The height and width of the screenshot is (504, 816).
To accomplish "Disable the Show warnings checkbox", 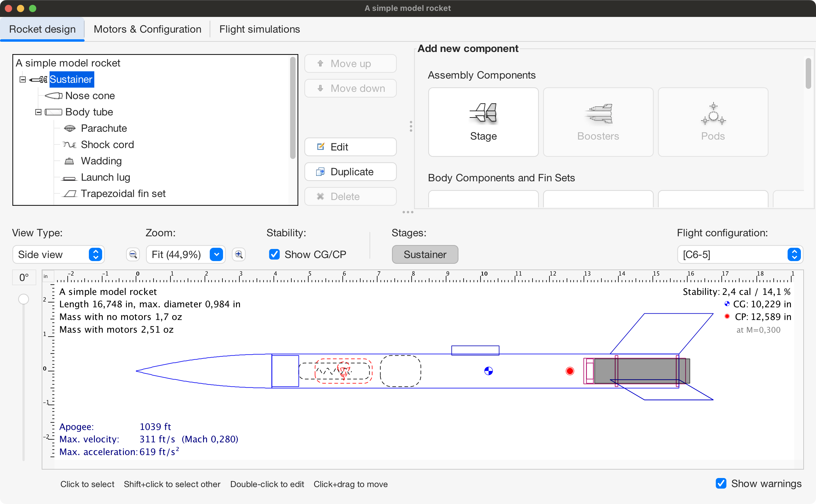I will pos(721,483).
